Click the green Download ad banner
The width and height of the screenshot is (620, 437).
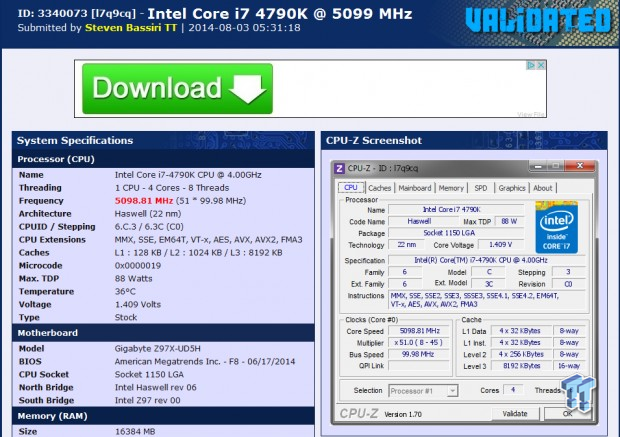click(x=177, y=89)
